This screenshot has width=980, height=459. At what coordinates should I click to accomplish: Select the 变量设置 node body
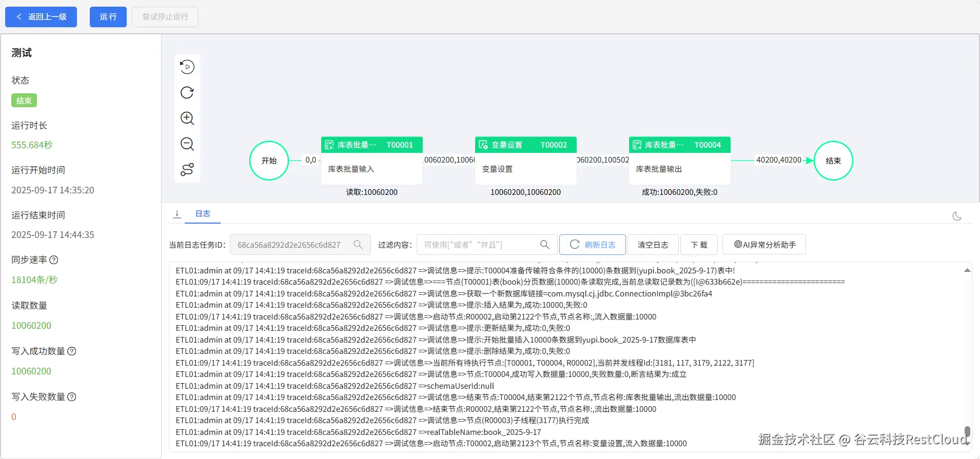[x=526, y=169]
